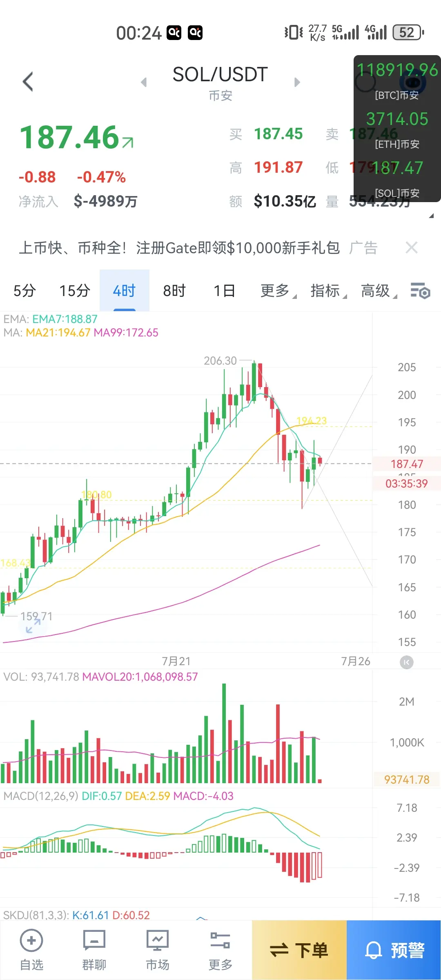The height and width of the screenshot is (980, 441).
Task: Tap the vibrate mode status icon
Action: tap(294, 32)
